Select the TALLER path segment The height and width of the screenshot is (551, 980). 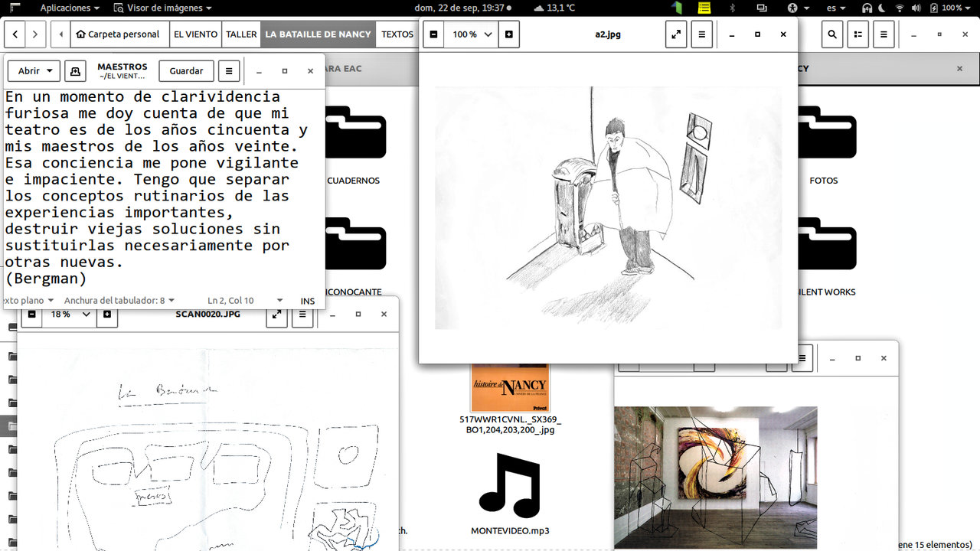point(240,34)
